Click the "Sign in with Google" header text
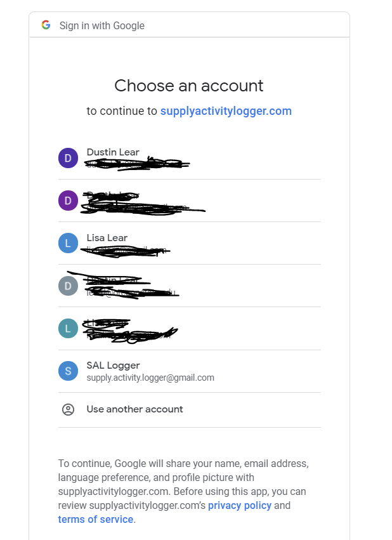The image size is (392, 540). pyautogui.click(x=102, y=26)
